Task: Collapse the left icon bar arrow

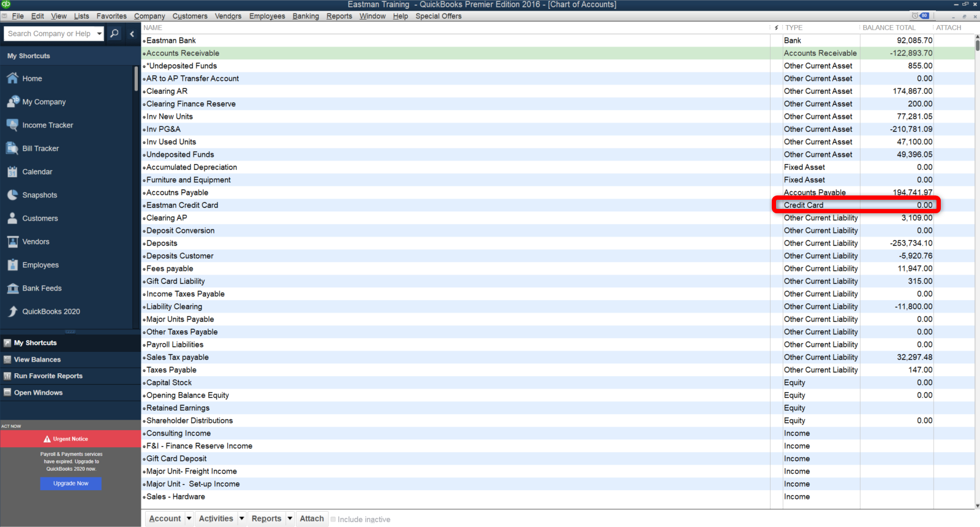Action: click(132, 34)
